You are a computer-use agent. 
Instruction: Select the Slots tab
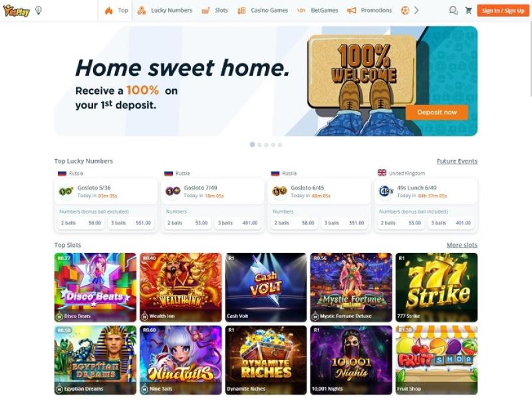(x=215, y=11)
